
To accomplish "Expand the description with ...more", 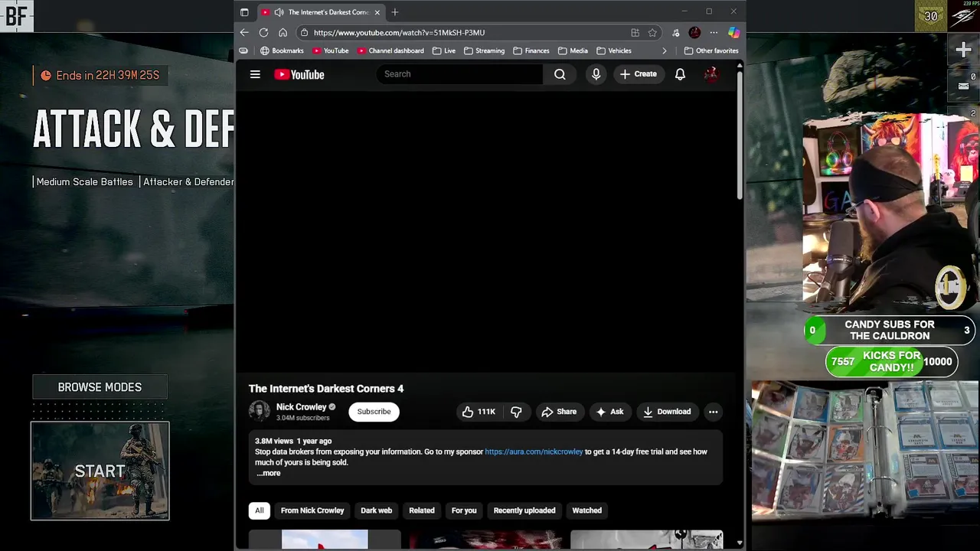I will click(268, 473).
